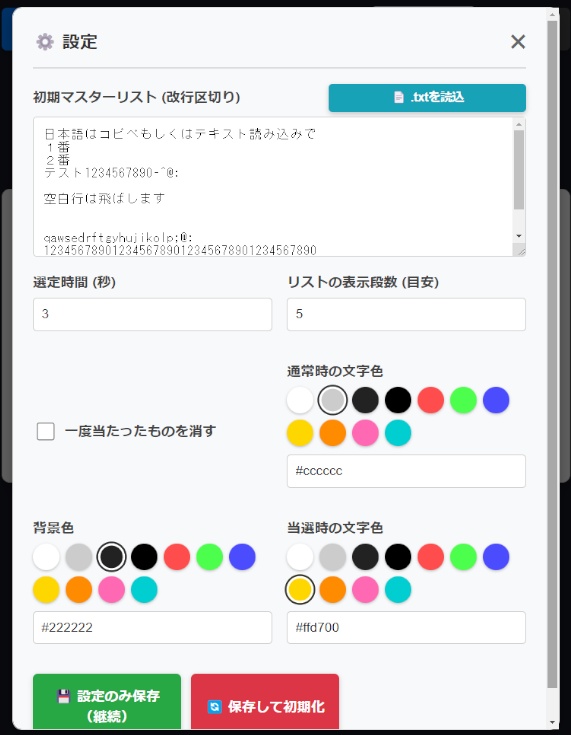This screenshot has width=571, height=735.
Task: Click the line qawsedrftgyhujikolp;@: in list
Action: 118,238
